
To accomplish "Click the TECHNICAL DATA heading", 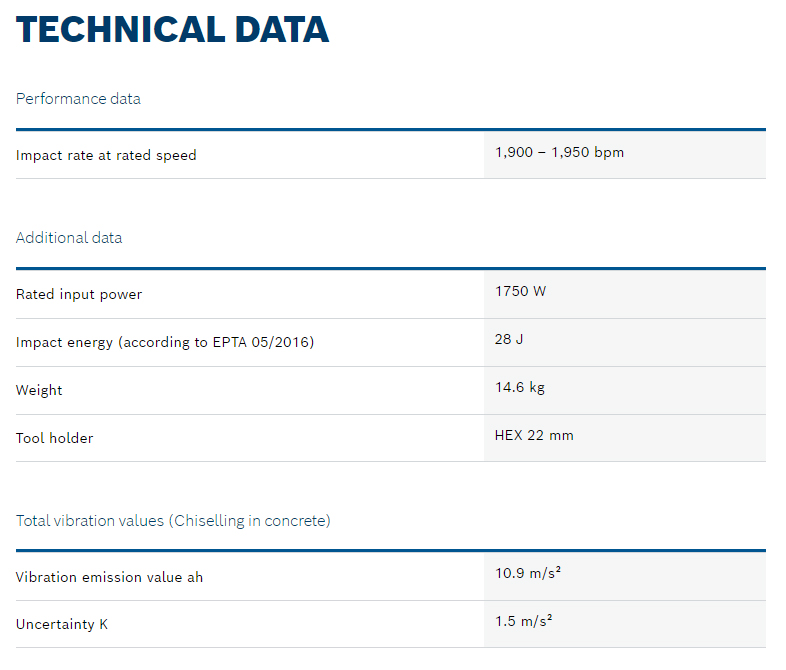I will coord(173,30).
